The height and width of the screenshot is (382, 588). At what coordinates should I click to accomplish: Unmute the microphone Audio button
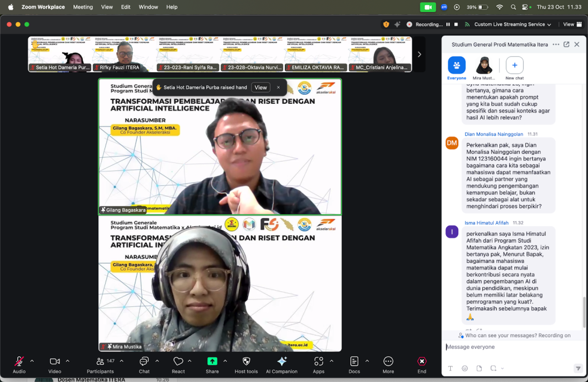pos(19,361)
